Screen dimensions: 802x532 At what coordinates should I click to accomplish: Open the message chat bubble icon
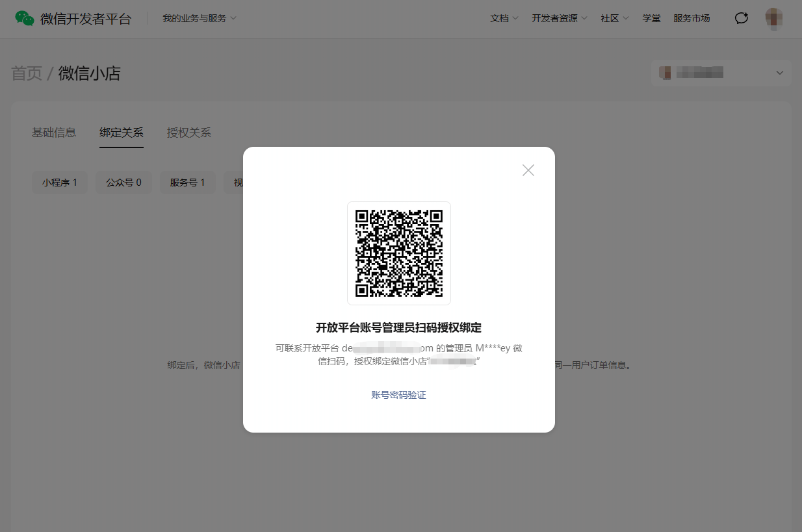(742, 18)
